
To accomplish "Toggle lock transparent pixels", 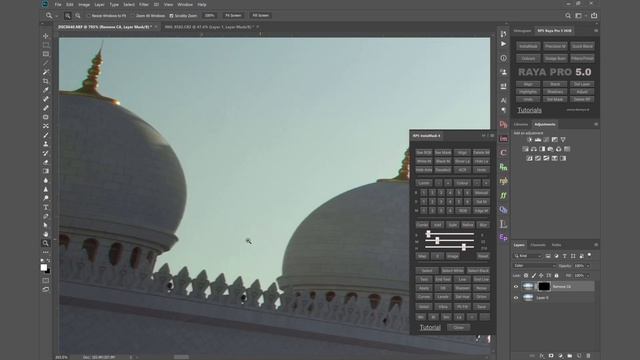I will coord(526,276).
